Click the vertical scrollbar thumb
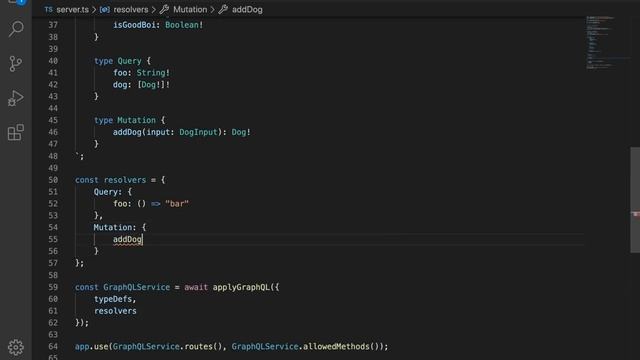 point(635,200)
